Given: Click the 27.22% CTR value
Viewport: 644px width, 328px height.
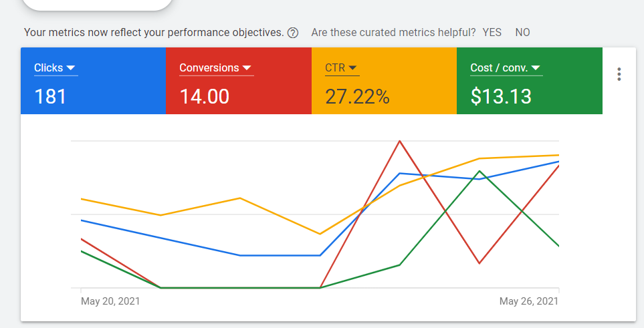Looking at the screenshot, I should click(x=357, y=96).
